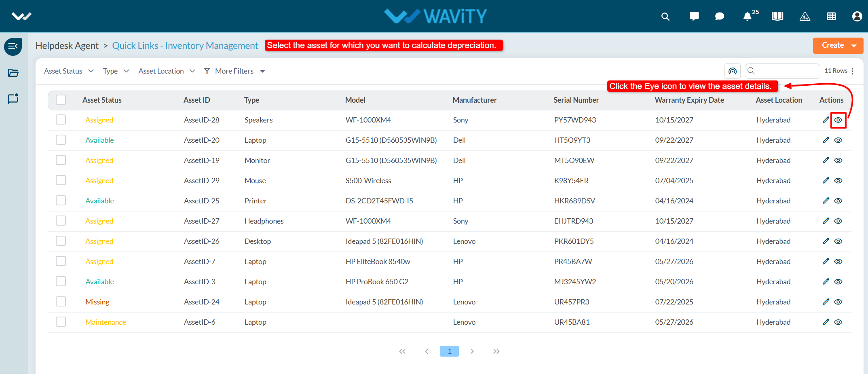Select page 1 in pagination
Image resolution: width=868 pixels, height=374 pixels.
click(449, 351)
